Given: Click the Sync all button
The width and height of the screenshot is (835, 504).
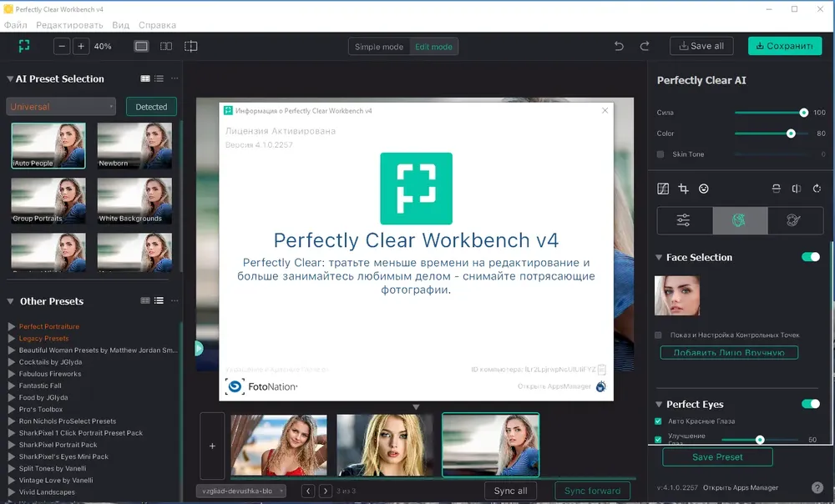Looking at the screenshot, I should (511, 491).
